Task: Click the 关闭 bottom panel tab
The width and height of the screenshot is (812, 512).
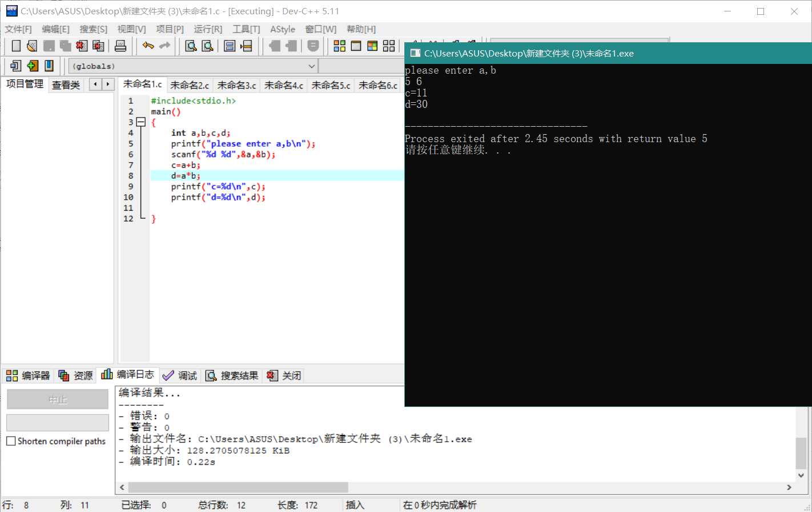Action: point(284,376)
